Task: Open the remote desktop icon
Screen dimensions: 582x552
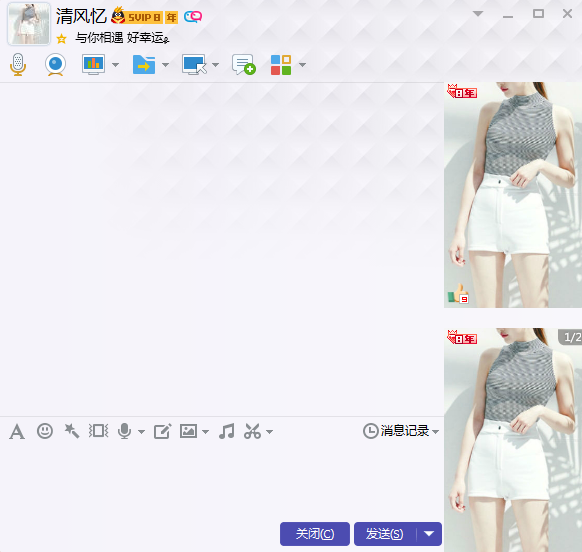Action: point(194,65)
